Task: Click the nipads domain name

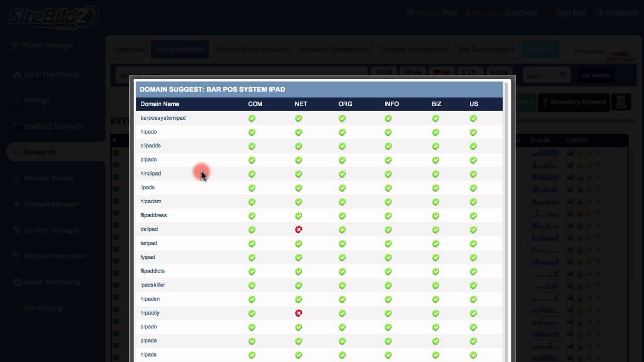Action: tap(148, 355)
